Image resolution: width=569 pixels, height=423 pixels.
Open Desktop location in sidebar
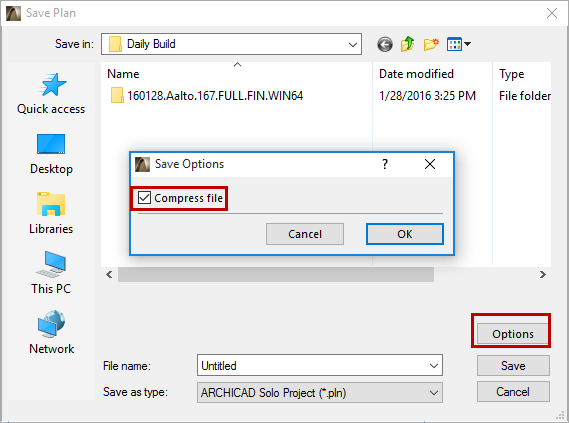point(51,154)
